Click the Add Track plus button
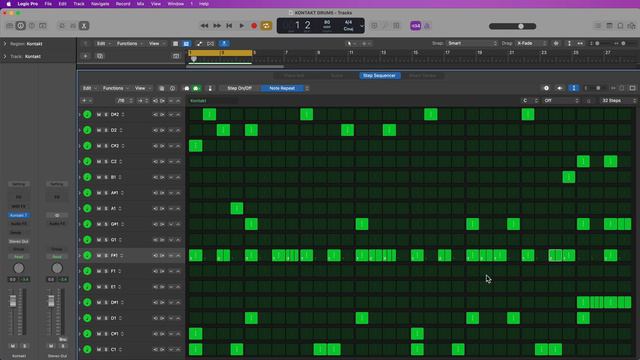Viewport: 640px width, 360px height. tap(85, 56)
